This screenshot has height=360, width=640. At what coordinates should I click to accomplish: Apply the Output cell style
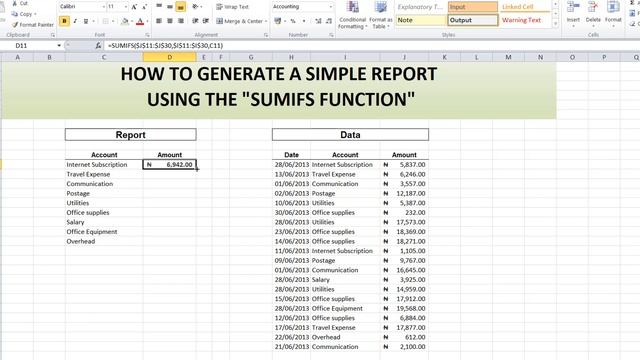click(x=473, y=20)
